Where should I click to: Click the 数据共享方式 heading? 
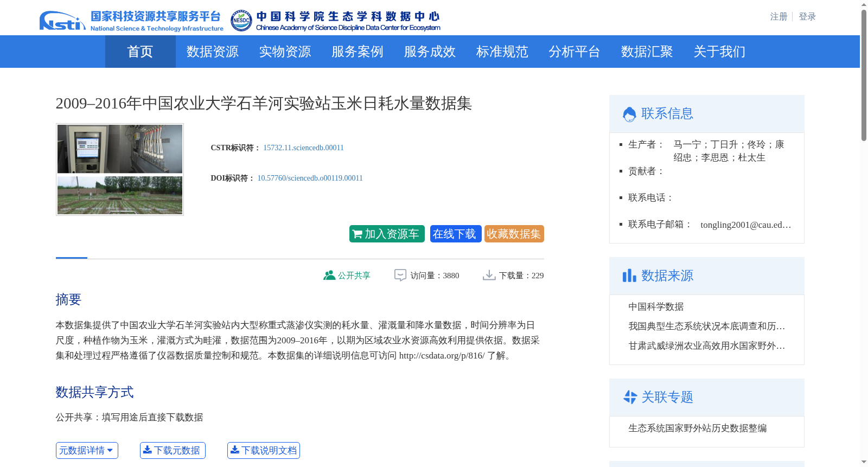(94, 392)
